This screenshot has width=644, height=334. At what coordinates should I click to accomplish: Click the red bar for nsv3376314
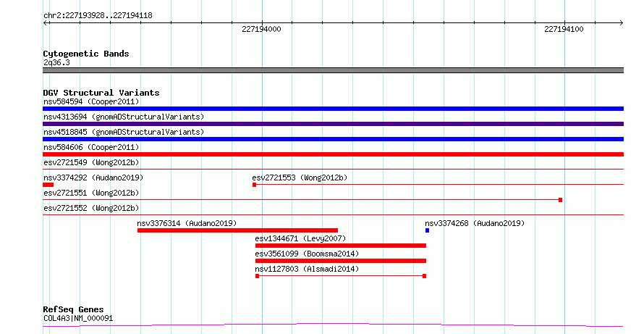(x=237, y=230)
